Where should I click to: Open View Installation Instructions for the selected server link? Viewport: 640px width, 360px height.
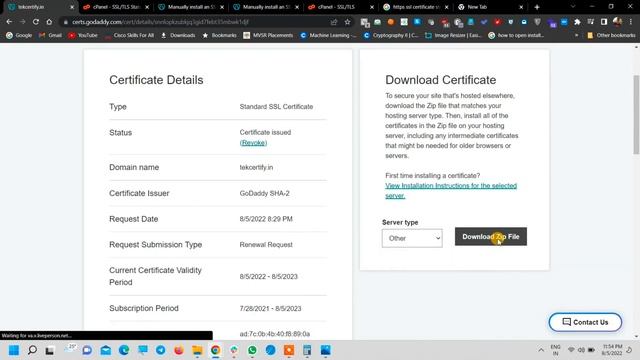coord(451,191)
